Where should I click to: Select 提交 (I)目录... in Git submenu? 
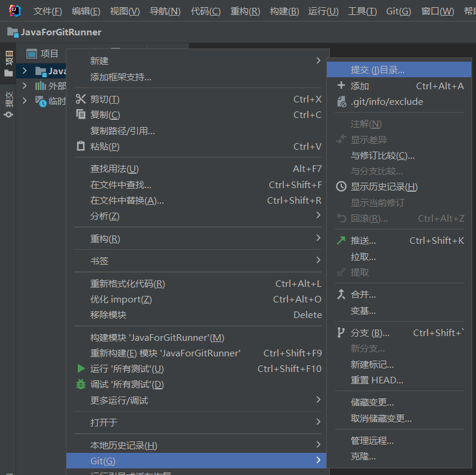point(399,70)
